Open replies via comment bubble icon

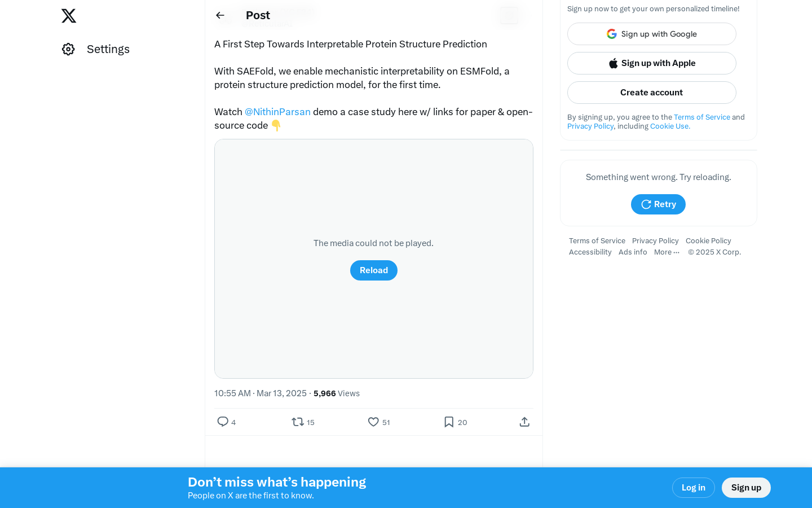[x=223, y=422]
